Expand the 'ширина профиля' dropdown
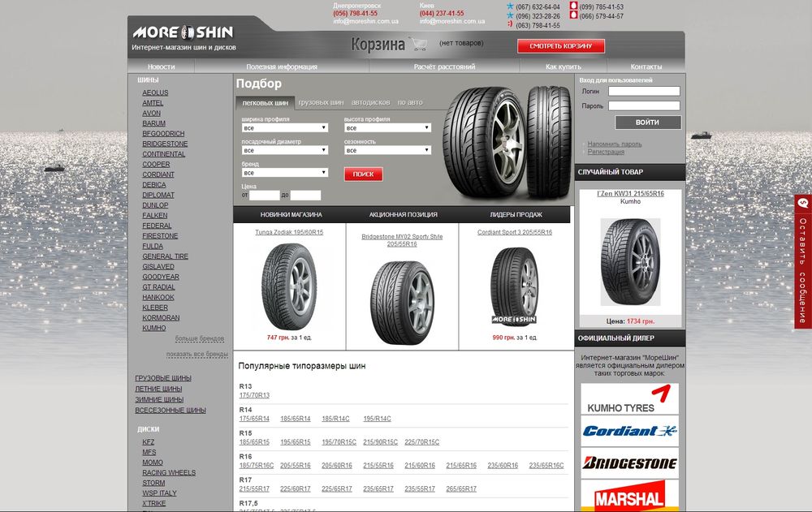The image size is (812, 512). [x=285, y=128]
